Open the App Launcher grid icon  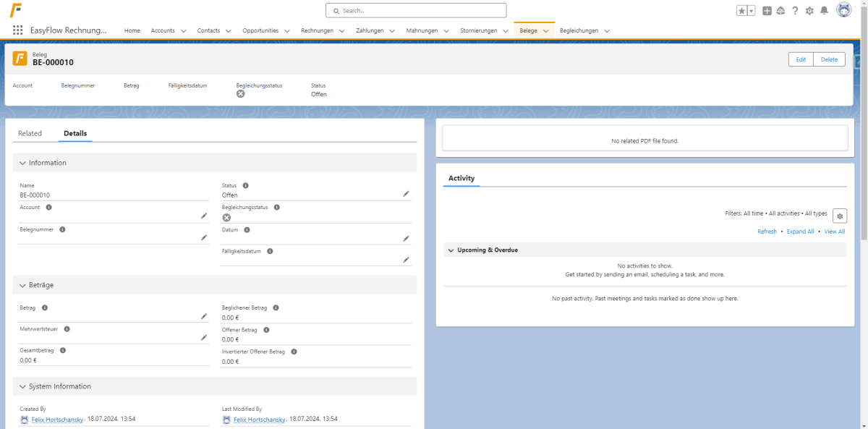(x=18, y=30)
